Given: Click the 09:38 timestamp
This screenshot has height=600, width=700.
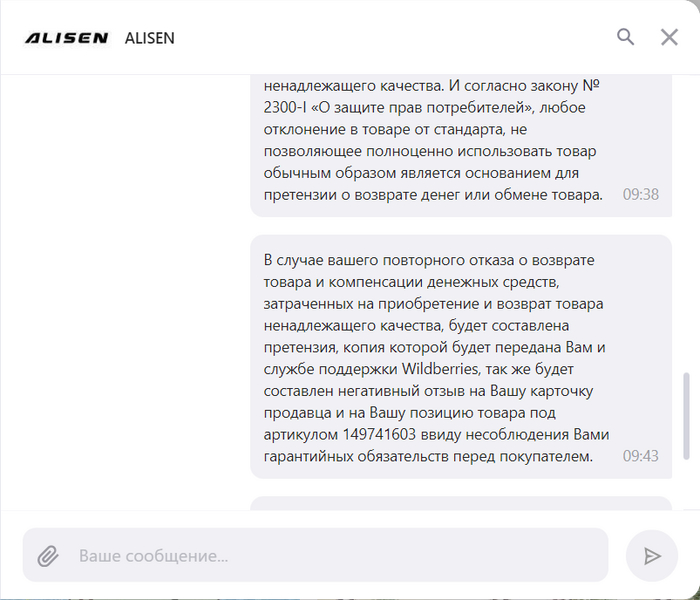Looking at the screenshot, I should click(641, 194).
